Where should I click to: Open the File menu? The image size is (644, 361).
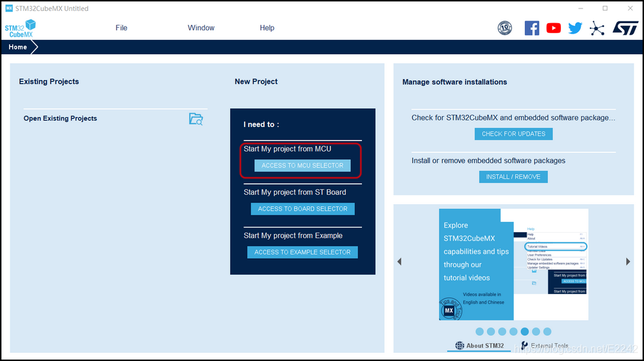tap(121, 28)
